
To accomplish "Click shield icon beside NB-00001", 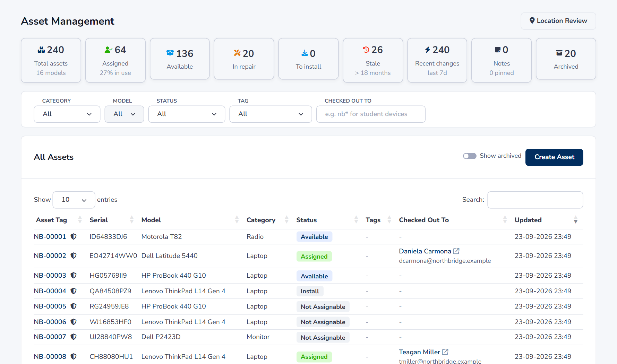I will [x=74, y=236].
